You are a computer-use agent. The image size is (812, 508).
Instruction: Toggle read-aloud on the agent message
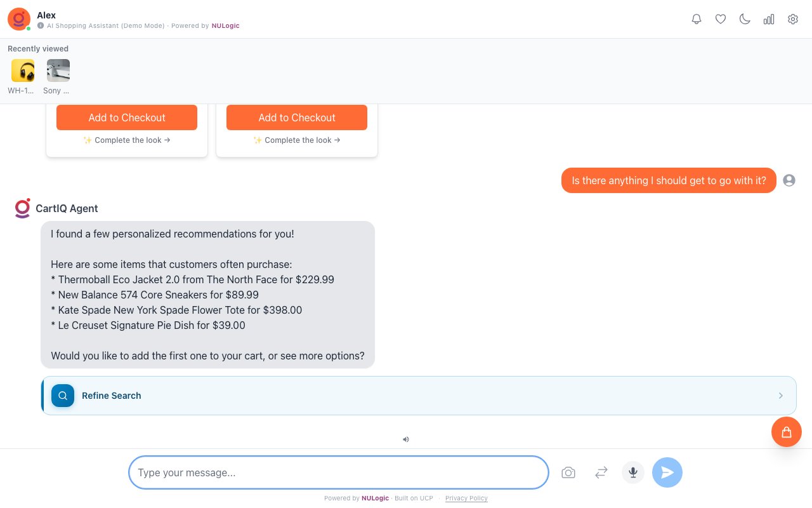coord(406,439)
